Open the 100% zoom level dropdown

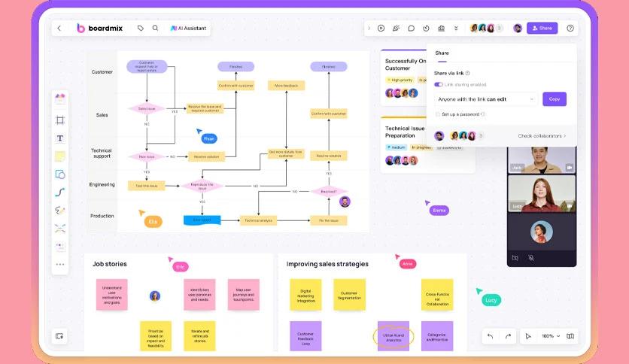click(551, 336)
